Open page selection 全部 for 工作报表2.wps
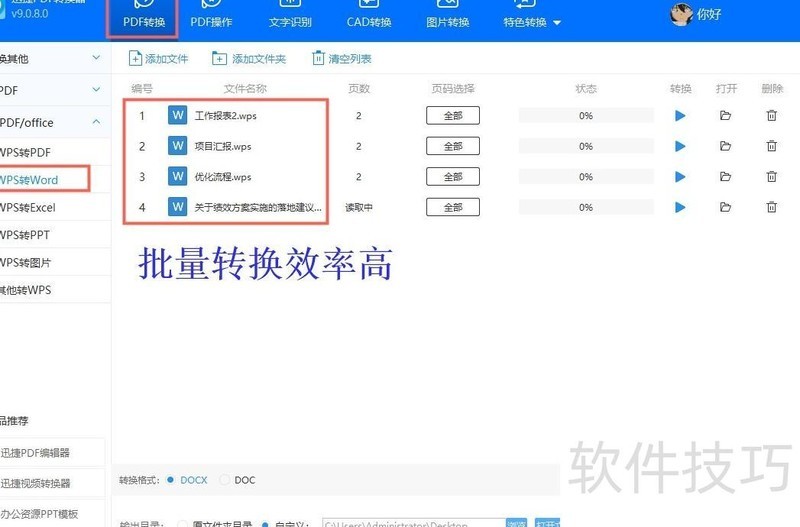Screen dimensions: 800x527 click(453, 115)
